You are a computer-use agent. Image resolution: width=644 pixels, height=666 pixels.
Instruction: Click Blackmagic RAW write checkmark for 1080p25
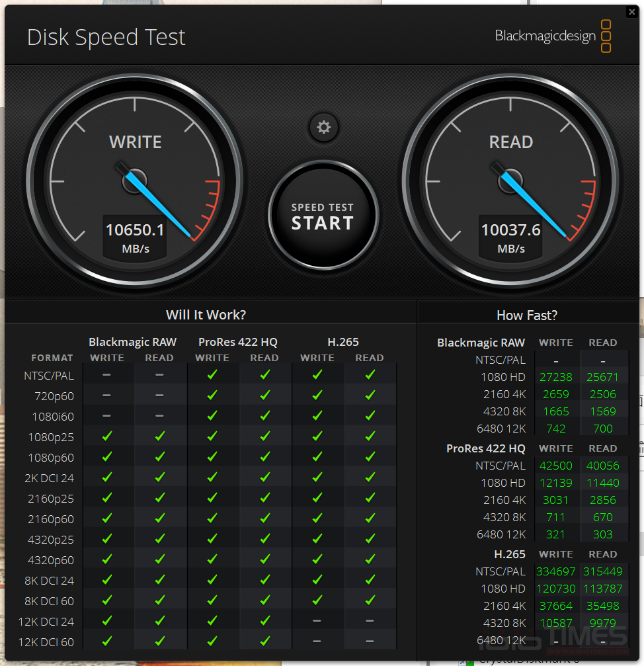tap(107, 436)
